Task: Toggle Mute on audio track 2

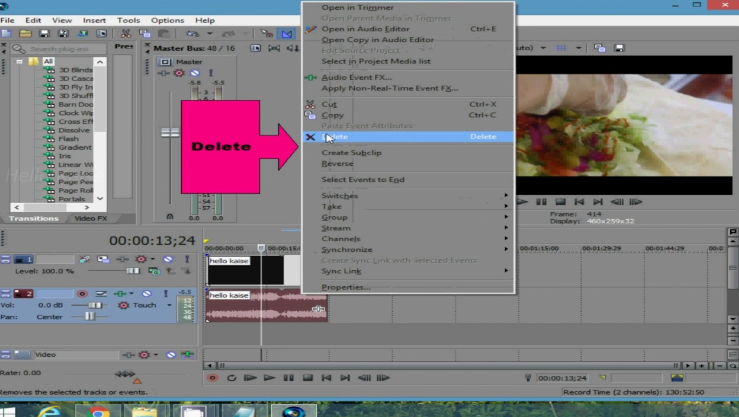Action: click(147, 294)
